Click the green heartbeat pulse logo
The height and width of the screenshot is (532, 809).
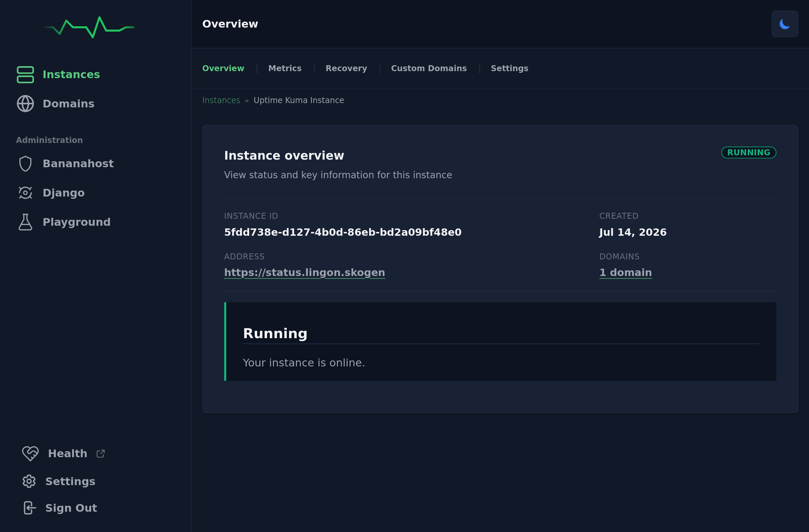coord(89,27)
